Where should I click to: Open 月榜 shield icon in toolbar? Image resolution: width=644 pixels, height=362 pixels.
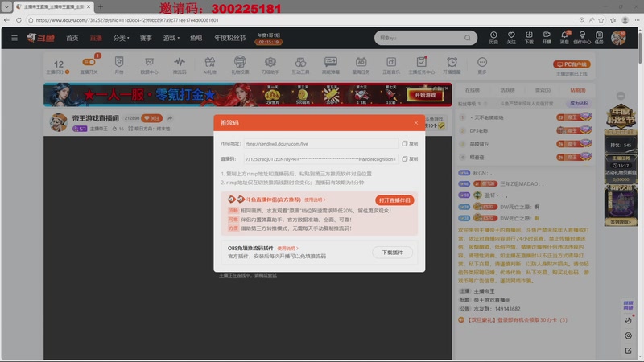click(119, 65)
